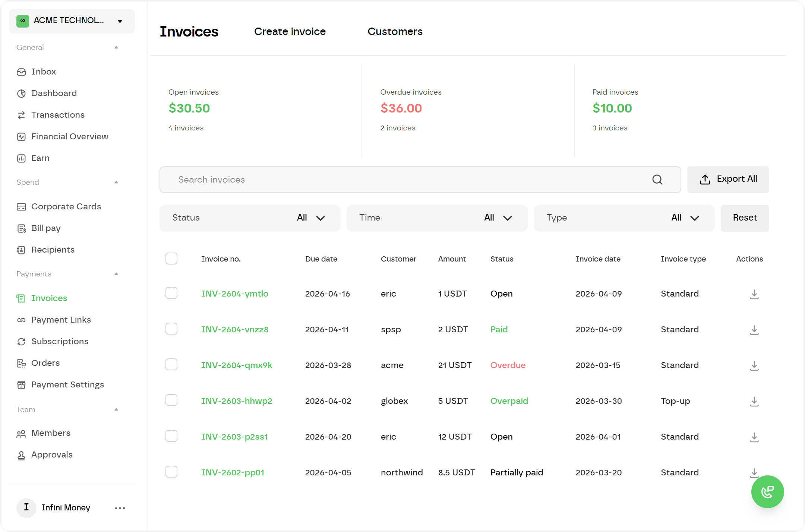805x532 pixels.
Task: Collapse the General sidebar section
Action: tap(116, 47)
